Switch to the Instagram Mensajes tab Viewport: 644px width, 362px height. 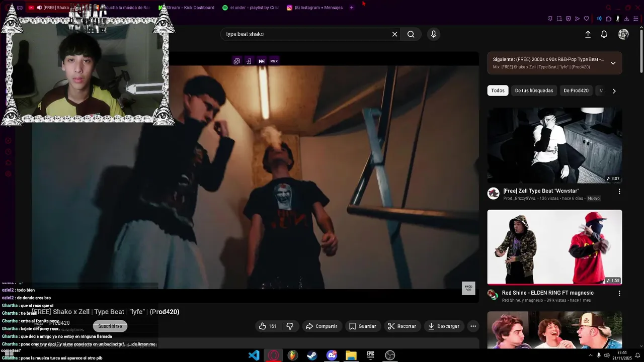tap(315, 8)
